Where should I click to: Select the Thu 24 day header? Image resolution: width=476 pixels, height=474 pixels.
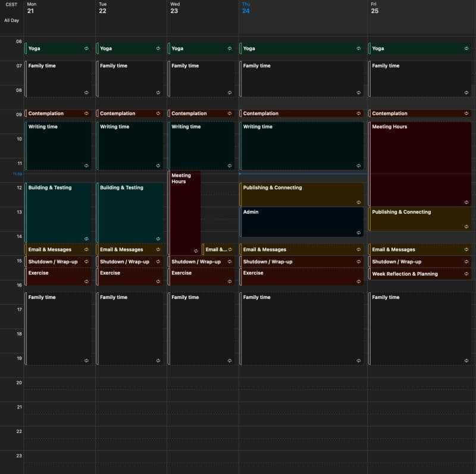click(x=246, y=8)
